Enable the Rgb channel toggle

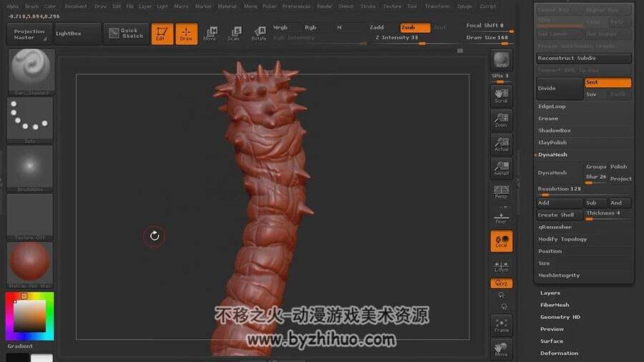pyautogui.click(x=311, y=27)
